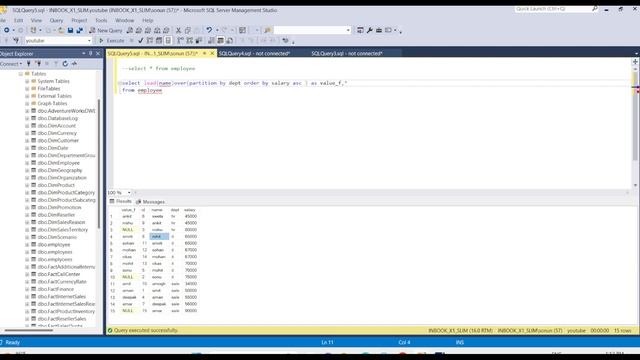This screenshot has height=360, width=640.
Task: Open the Edit menu
Action: [19, 20]
